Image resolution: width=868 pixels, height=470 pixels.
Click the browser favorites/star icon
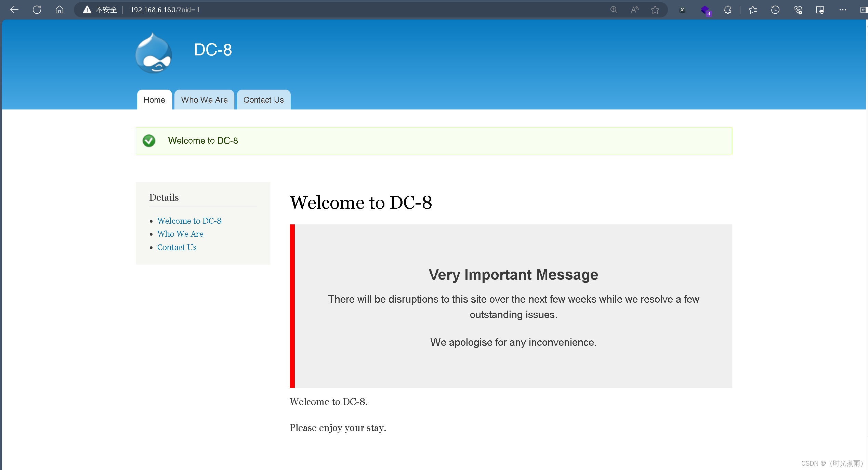(x=654, y=9)
